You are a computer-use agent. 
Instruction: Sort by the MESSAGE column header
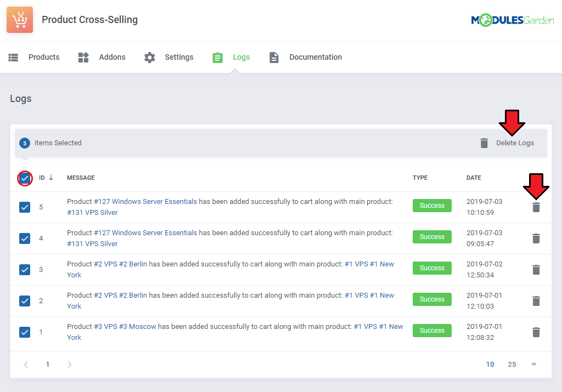81,178
